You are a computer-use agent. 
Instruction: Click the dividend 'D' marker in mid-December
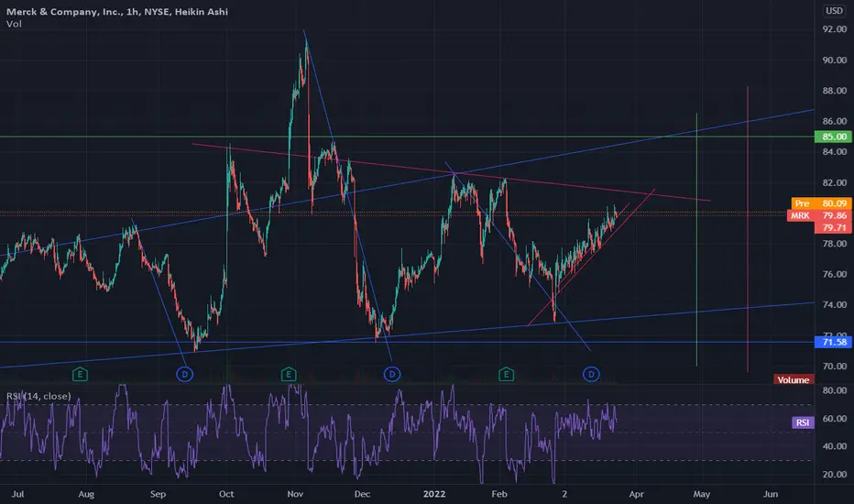pyautogui.click(x=392, y=374)
